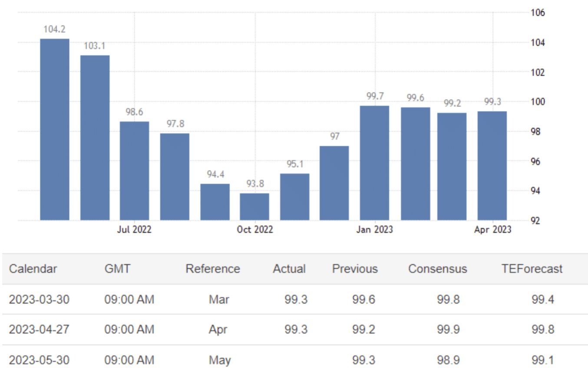The width and height of the screenshot is (588, 373).
Task: Click the 98.6 bar above Jul 2022
Action: (x=134, y=171)
